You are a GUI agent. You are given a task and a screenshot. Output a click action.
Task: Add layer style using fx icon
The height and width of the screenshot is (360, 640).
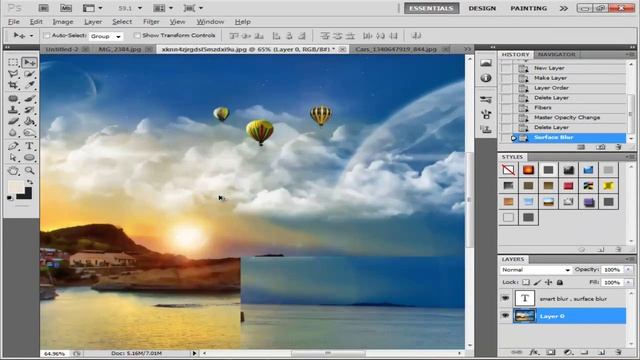coord(534,352)
